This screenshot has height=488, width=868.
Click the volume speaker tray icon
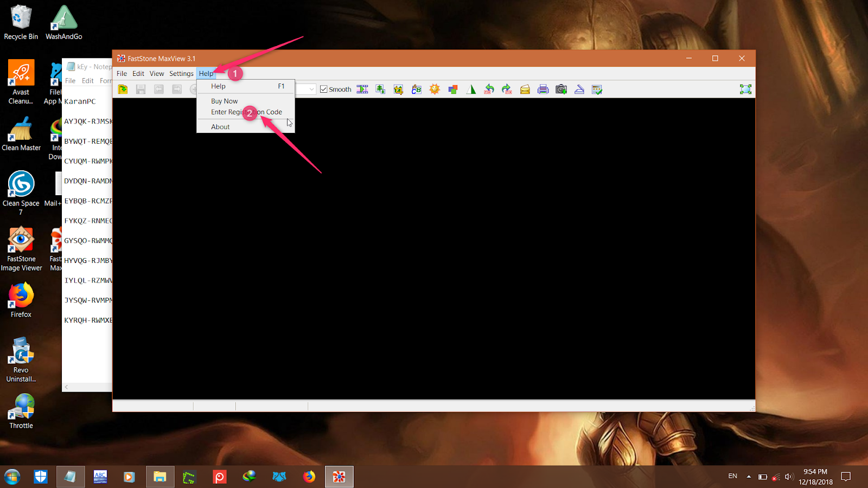pos(789,477)
